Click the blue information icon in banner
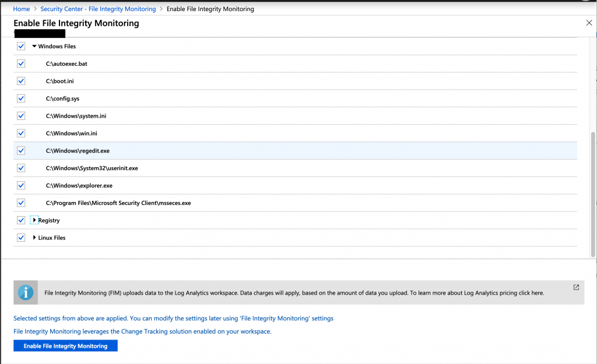This screenshot has width=597, height=364. 26,292
